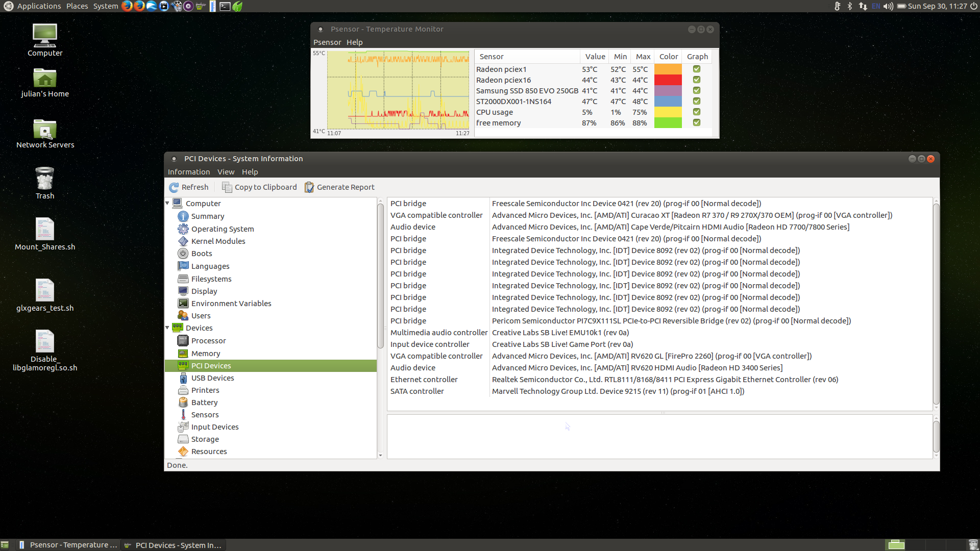Launch Firefox from the top panel
980x551 pixels.
pos(127,6)
